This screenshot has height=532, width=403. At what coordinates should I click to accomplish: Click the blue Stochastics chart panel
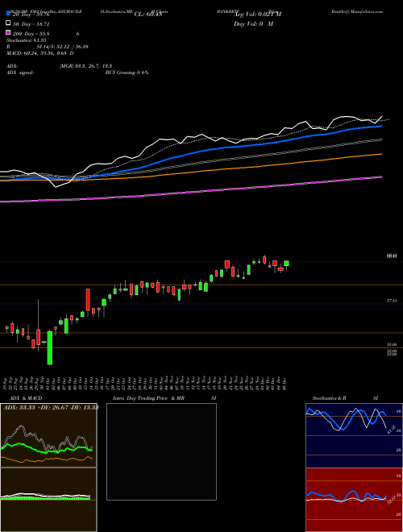pos(354,435)
